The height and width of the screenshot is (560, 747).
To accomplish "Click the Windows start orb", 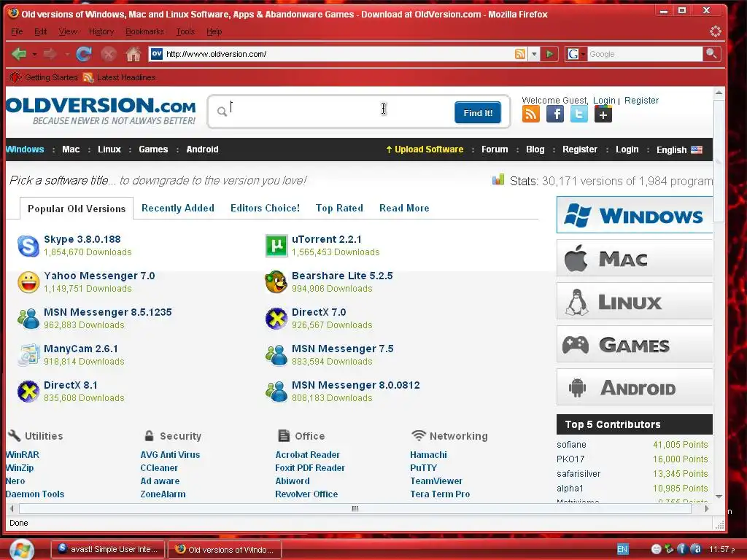I will pos(21,550).
